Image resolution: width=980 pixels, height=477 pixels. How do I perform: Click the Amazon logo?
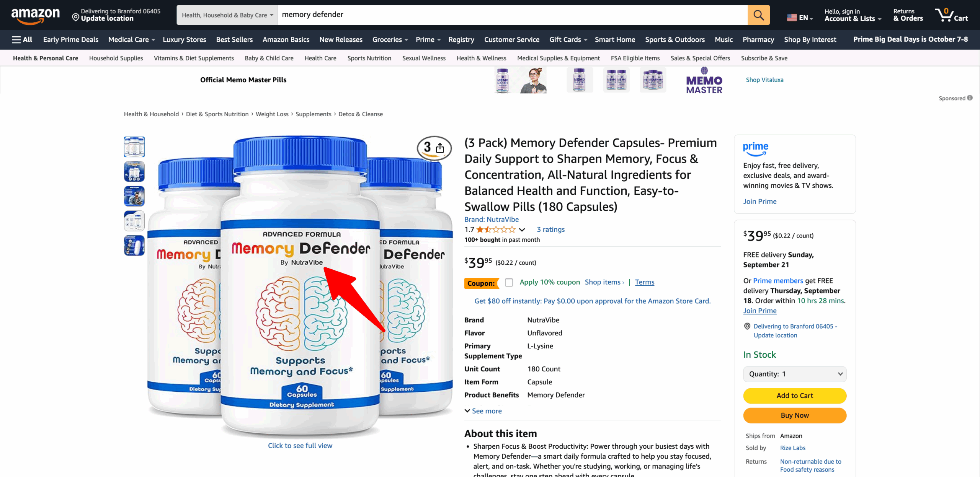point(35,15)
